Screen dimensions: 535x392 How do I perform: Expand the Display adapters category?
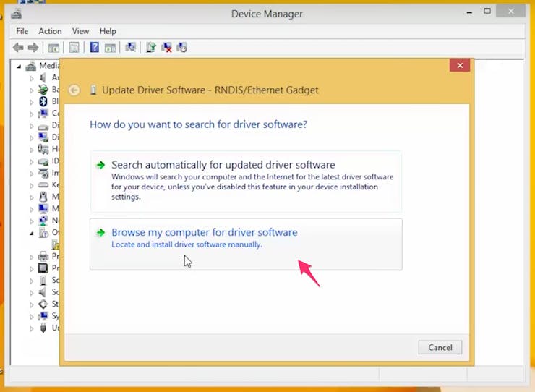tap(31, 137)
